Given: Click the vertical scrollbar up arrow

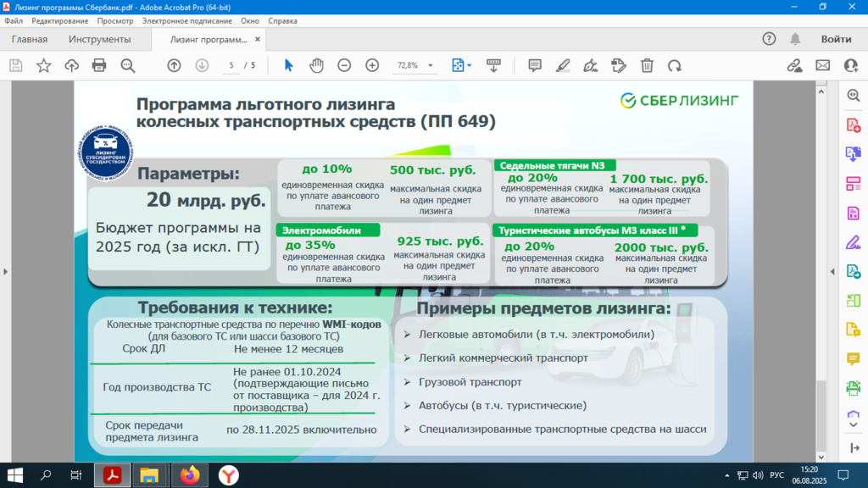Looking at the screenshot, I should point(821,91).
